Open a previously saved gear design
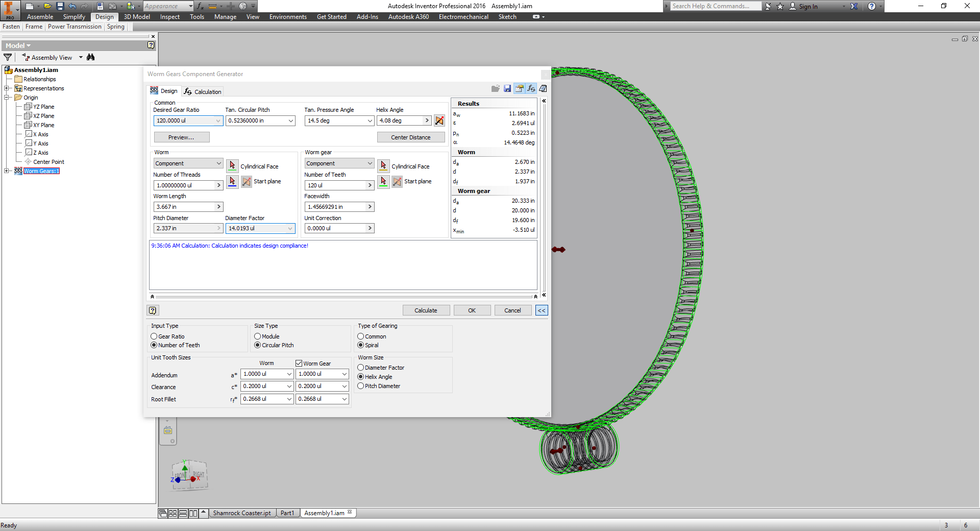The image size is (980, 531). 495,88
